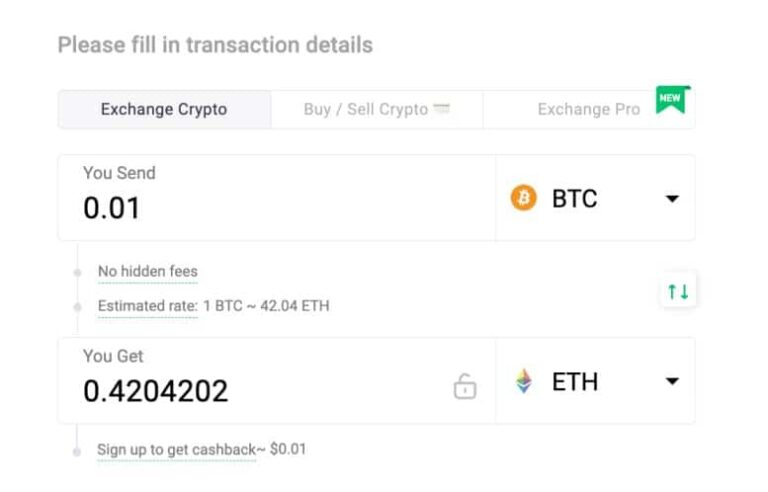Open the ETH receive currency selector
The image size is (768, 492).
click(x=594, y=381)
